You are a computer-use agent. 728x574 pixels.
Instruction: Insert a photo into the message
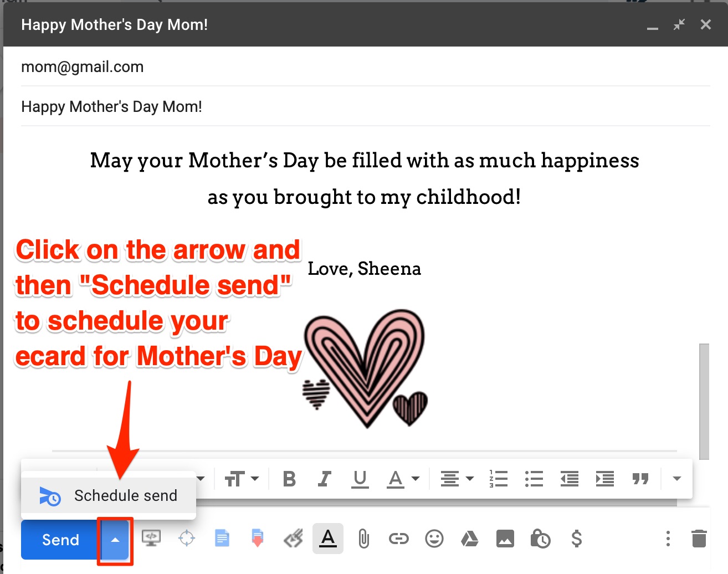505,538
